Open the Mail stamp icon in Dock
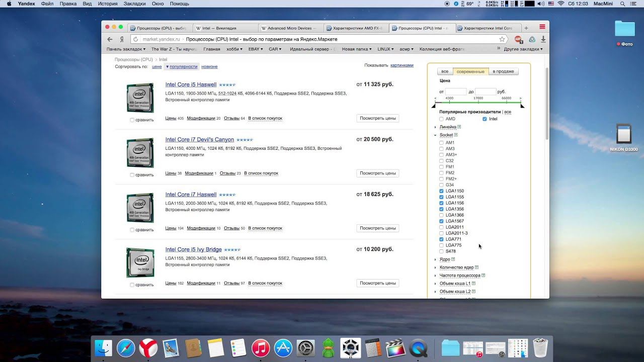This screenshot has height=362, width=644. coord(171,348)
